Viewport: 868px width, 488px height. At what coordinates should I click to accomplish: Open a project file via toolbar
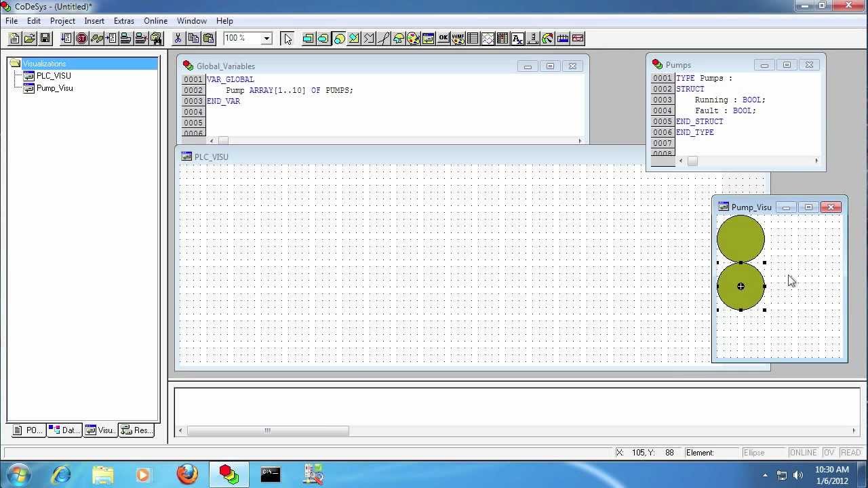(x=30, y=39)
